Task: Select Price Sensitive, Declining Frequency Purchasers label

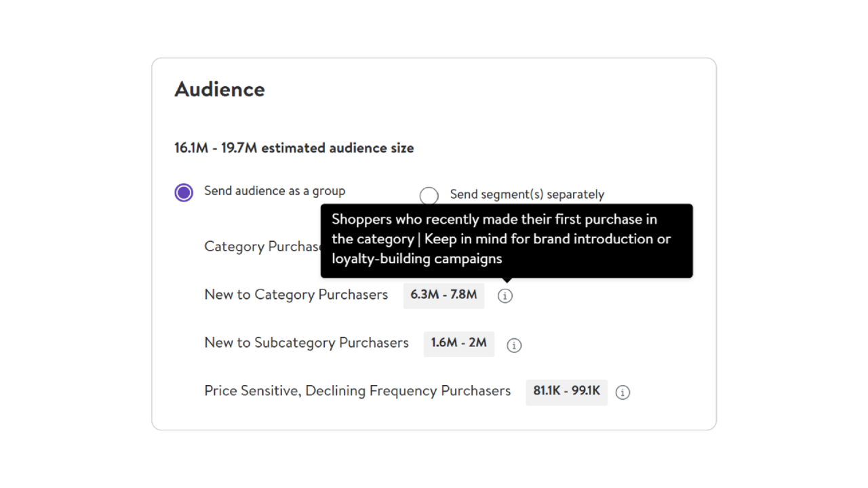Action: (x=357, y=391)
